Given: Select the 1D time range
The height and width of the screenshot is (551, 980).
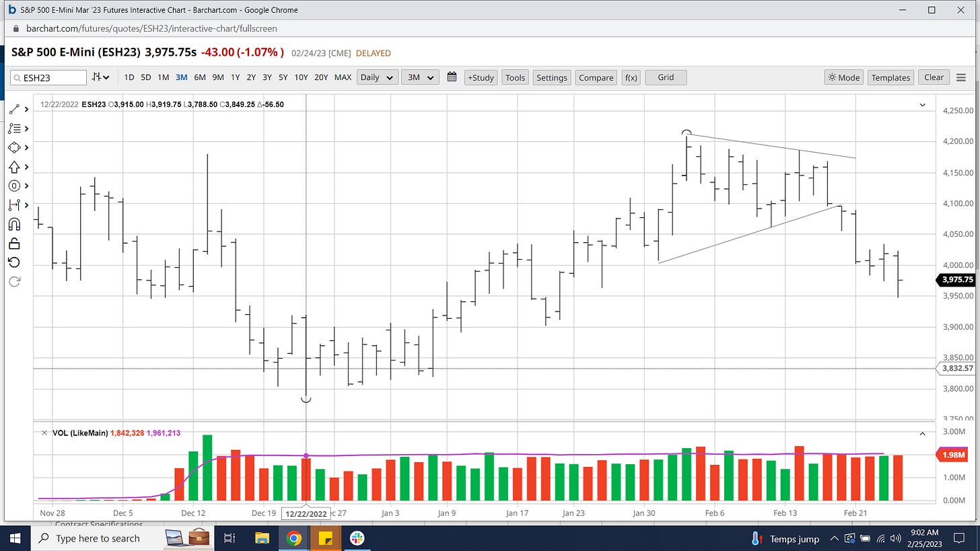Looking at the screenshot, I should [x=129, y=77].
